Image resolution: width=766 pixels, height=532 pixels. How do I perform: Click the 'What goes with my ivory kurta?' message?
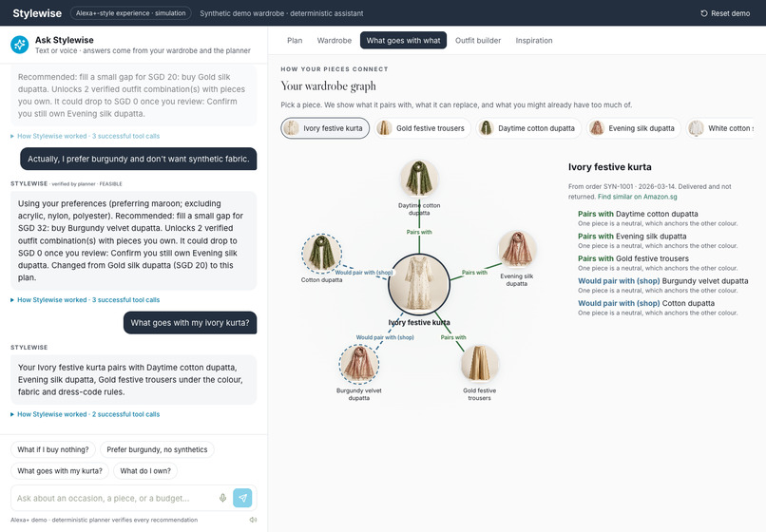click(x=190, y=323)
